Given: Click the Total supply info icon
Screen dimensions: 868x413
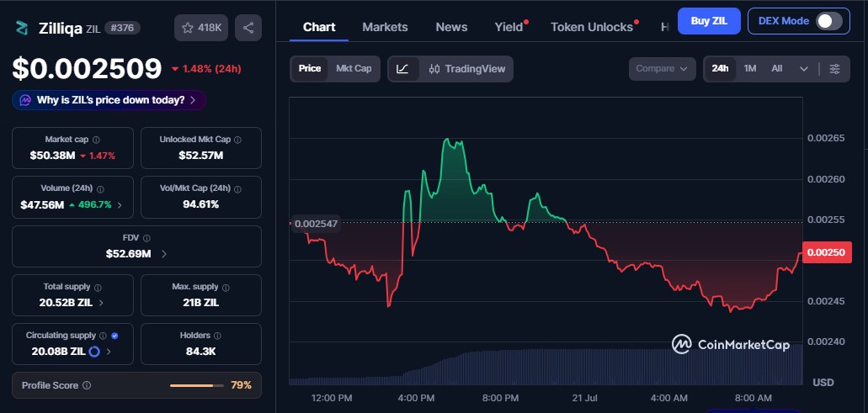Looking at the screenshot, I should pos(98,287).
